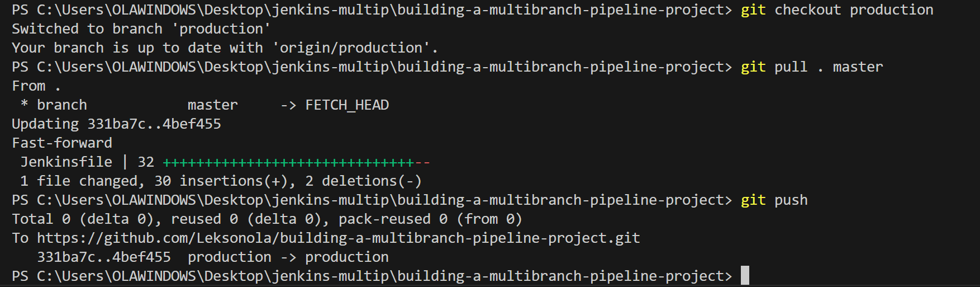Open the github.com Leksonola repository URL
Viewport: 980px width, 287px height.
coord(338,238)
